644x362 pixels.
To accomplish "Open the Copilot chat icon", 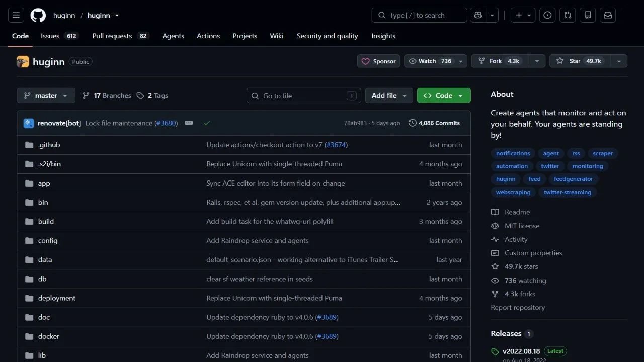I will tap(478, 15).
